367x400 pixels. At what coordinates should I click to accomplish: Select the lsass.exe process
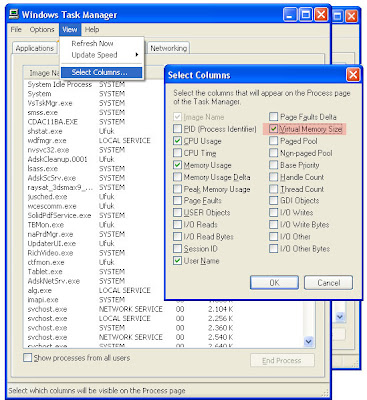pos(43,168)
